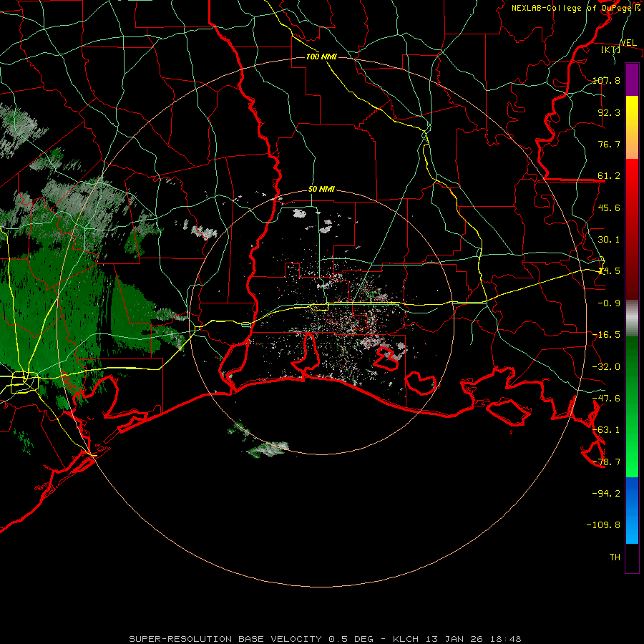Click the 61.2 value on velocity scale
Screen dimensions: 644x644
609,176
